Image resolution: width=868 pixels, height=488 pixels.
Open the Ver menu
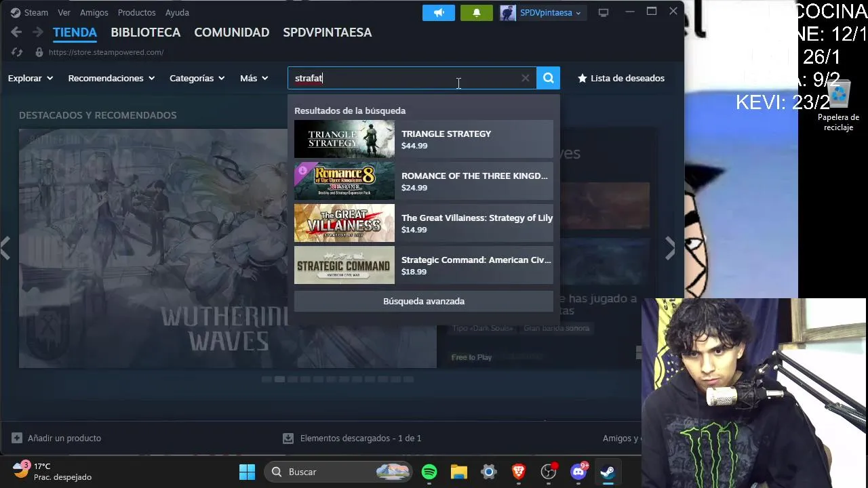click(x=64, y=12)
